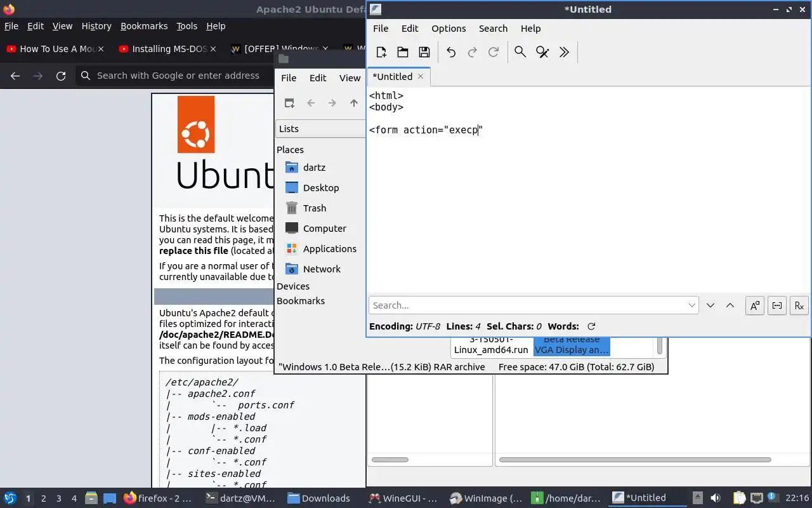Undo the last edit in the text editor

pos(450,52)
